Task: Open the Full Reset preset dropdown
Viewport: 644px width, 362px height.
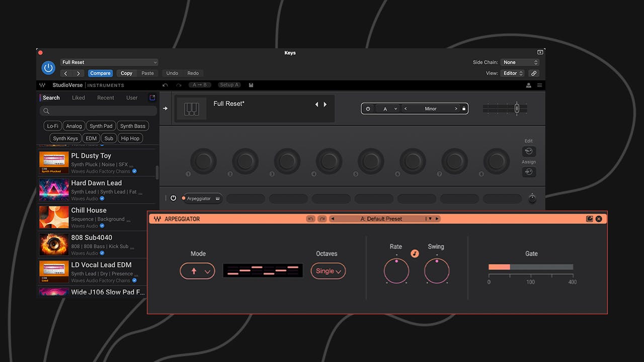Action: point(109,62)
